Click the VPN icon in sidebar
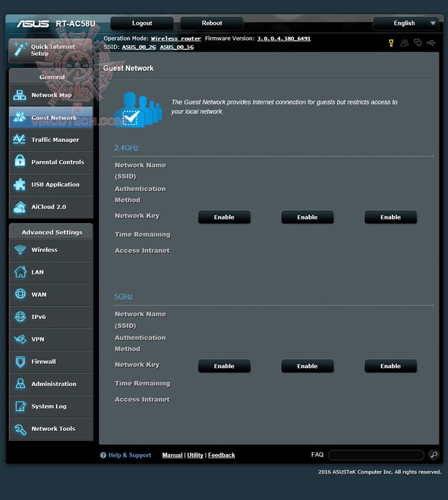 [21, 339]
